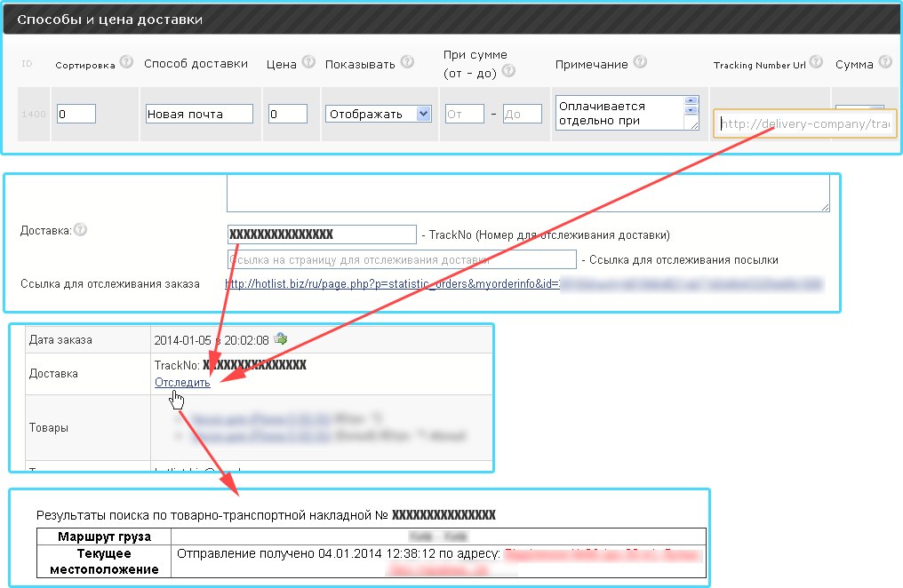Focus the Сортировка input field

click(x=76, y=114)
